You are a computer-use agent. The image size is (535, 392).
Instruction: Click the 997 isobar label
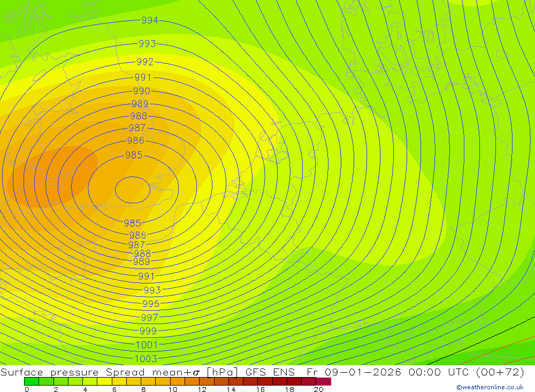tap(149, 318)
